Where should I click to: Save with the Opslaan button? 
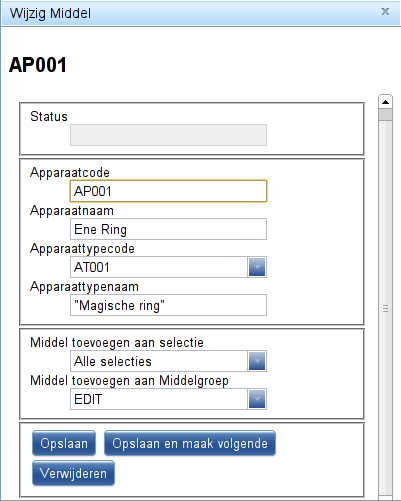(64, 443)
